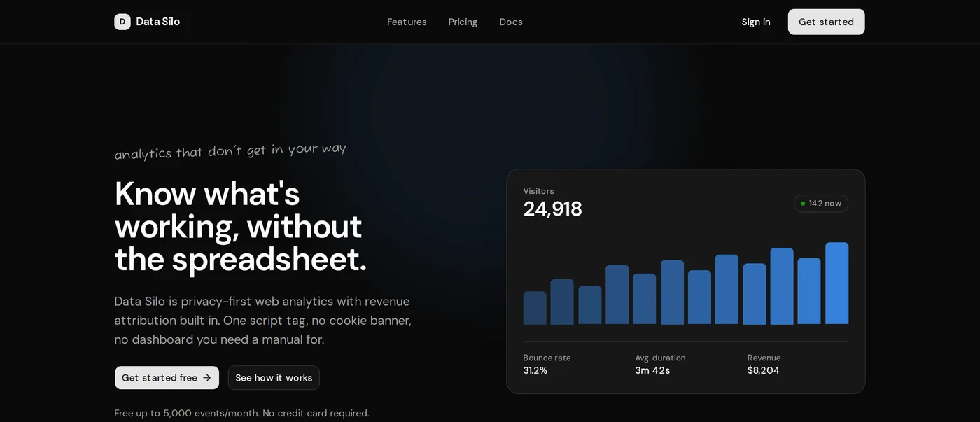Image resolution: width=980 pixels, height=422 pixels.
Task: Click the Get started header button
Action: [x=826, y=22]
